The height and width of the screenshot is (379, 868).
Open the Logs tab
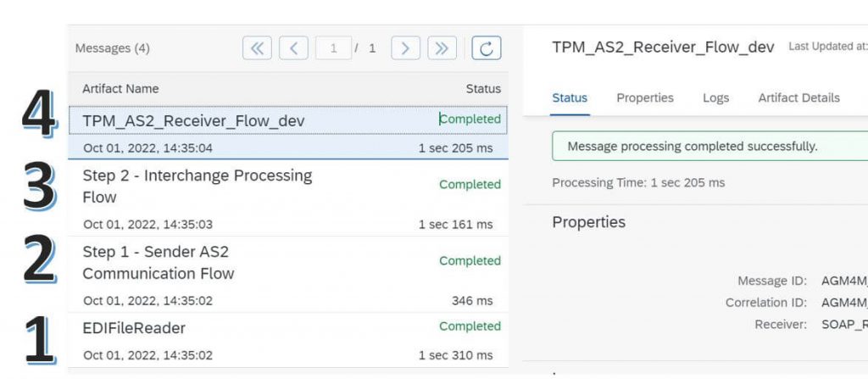(x=715, y=98)
